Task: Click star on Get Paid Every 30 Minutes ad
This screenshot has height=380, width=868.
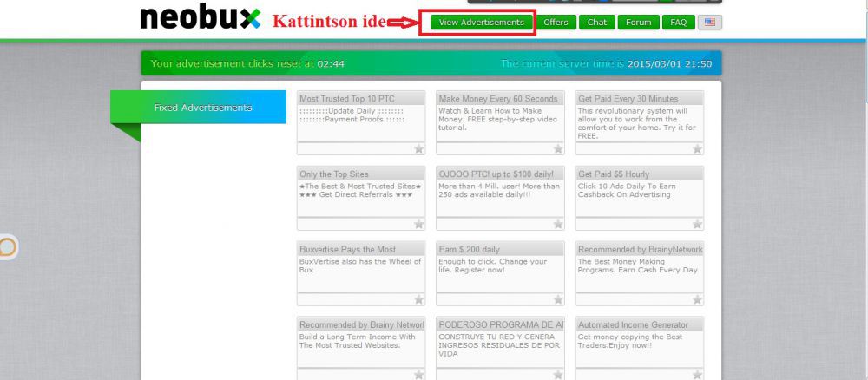Action: [x=697, y=149]
